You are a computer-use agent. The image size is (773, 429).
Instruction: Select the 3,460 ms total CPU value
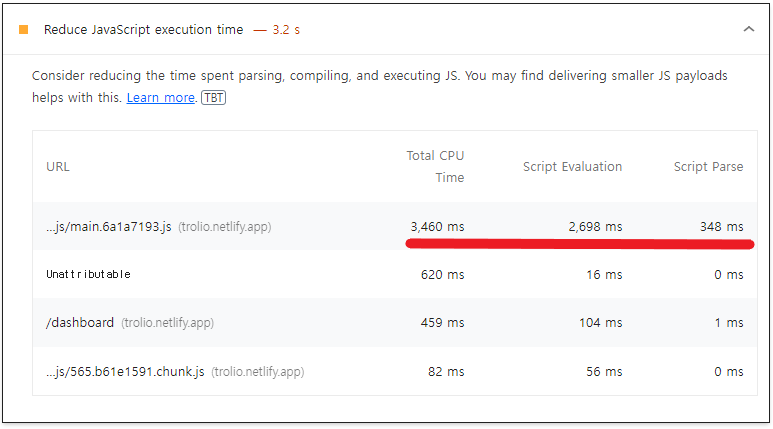pos(437,227)
